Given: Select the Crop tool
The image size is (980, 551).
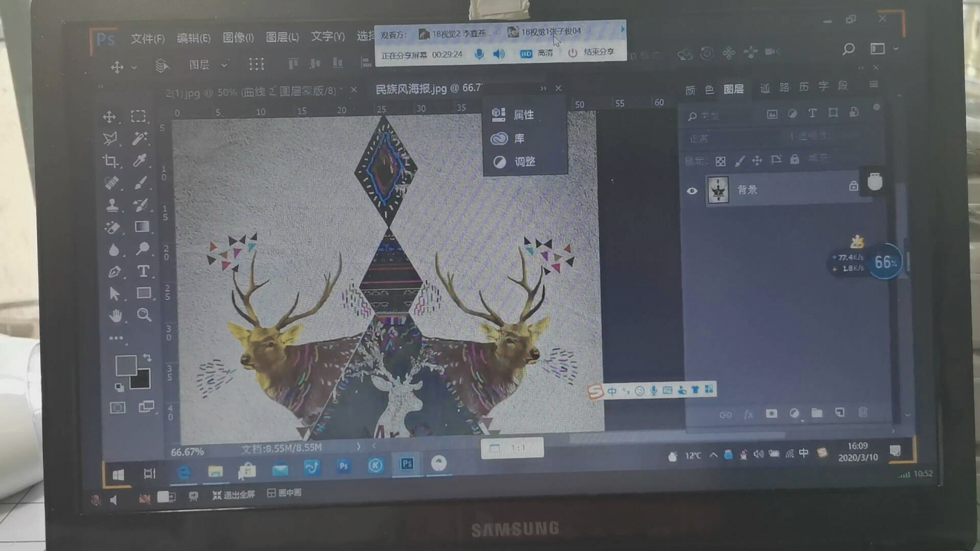Looking at the screenshot, I should pos(110,161).
